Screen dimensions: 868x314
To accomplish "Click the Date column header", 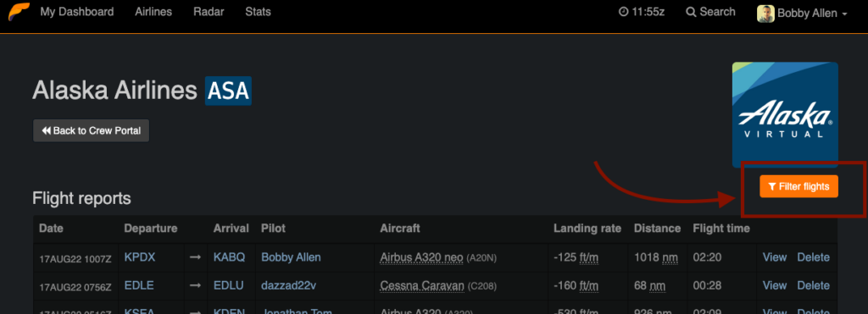I will coord(52,229).
